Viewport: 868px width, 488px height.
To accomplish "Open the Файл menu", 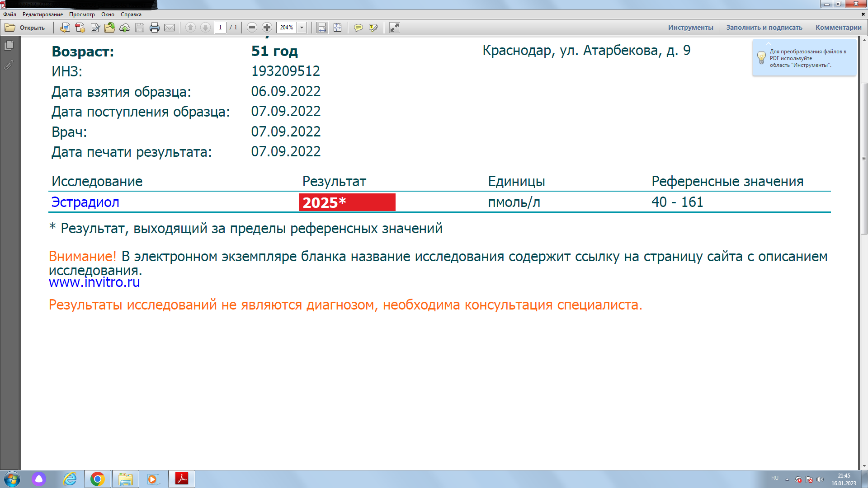I will [9, 14].
